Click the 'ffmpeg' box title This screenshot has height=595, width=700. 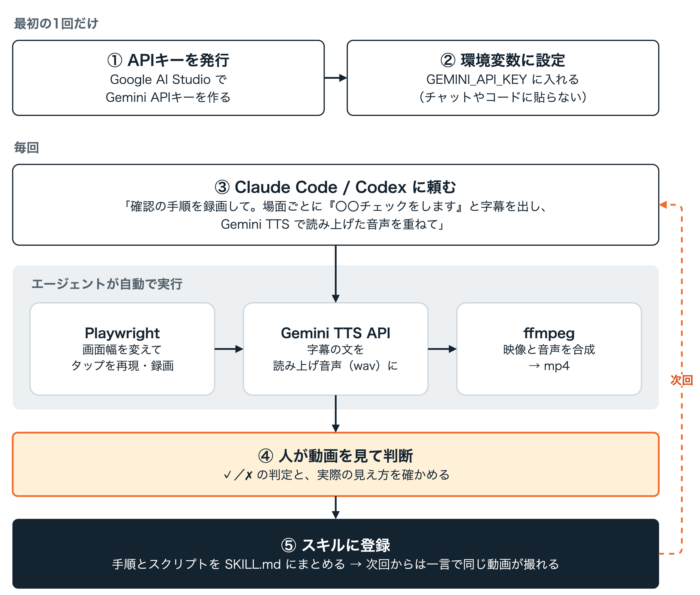[x=549, y=333]
